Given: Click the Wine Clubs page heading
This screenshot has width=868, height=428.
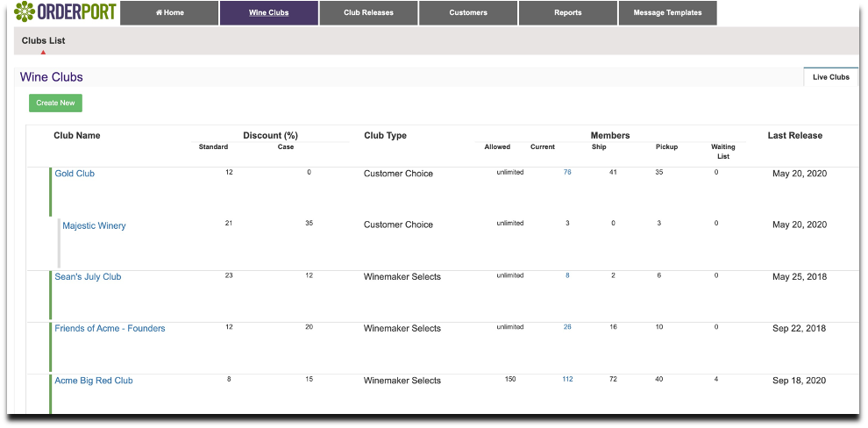Looking at the screenshot, I should [52, 77].
